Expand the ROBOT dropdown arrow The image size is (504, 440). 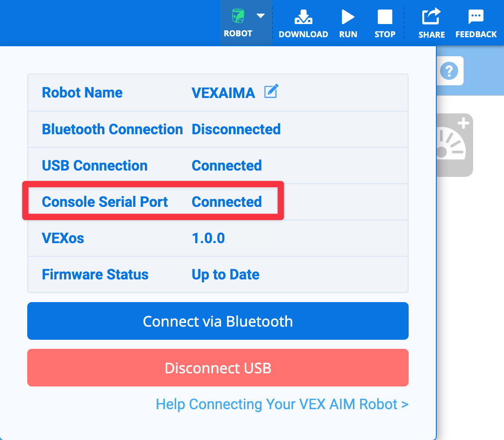point(260,15)
